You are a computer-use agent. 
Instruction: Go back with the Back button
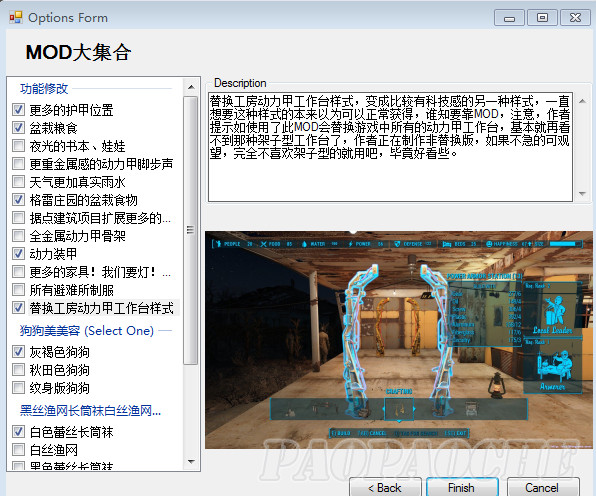click(x=385, y=487)
